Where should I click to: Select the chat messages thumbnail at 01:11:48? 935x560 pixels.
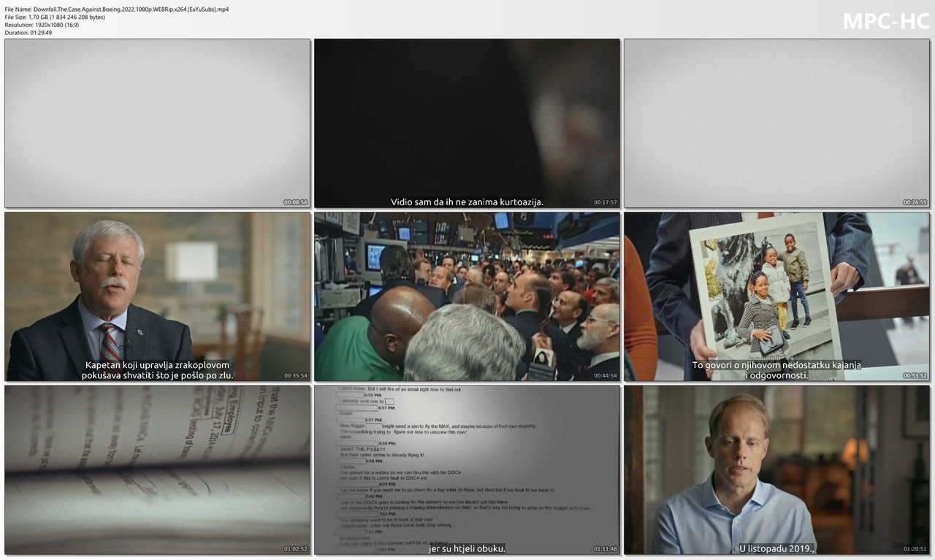tap(467, 469)
